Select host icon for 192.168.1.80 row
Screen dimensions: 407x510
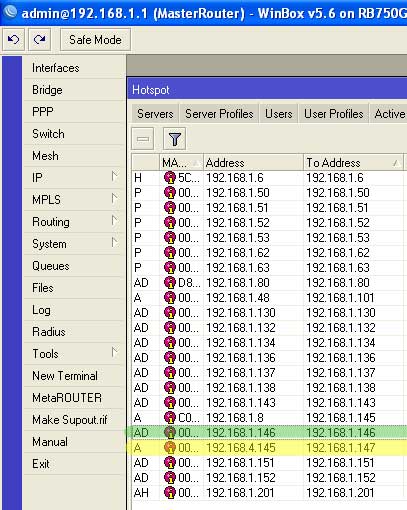[170, 283]
